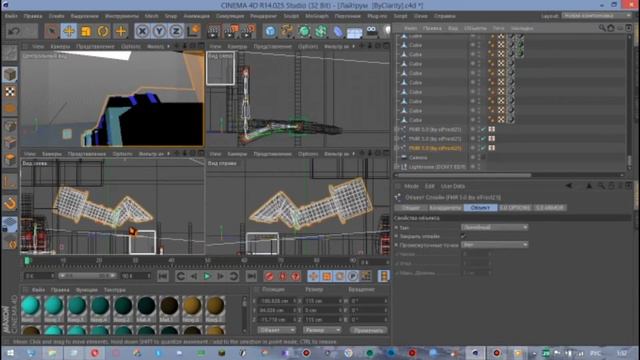The height and width of the screenshot is (360, 640).
Task: Jump to the end of the animation
Action: pyautogui.click(x=251, y=276)
